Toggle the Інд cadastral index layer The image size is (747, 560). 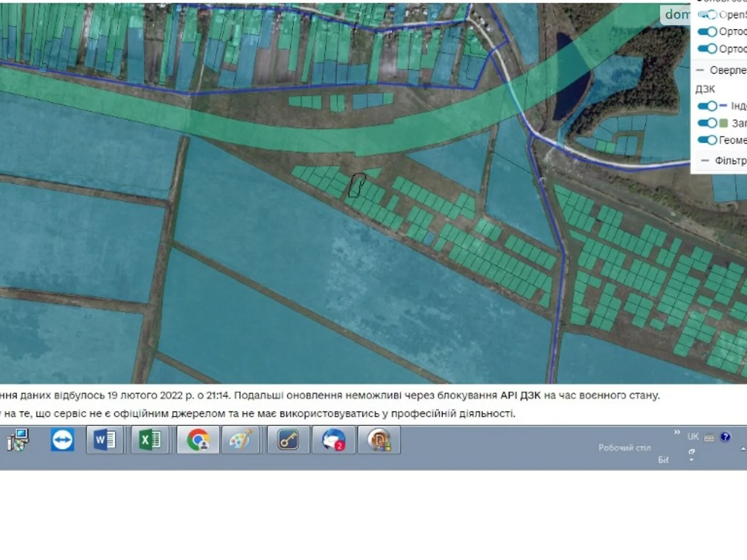707,106
